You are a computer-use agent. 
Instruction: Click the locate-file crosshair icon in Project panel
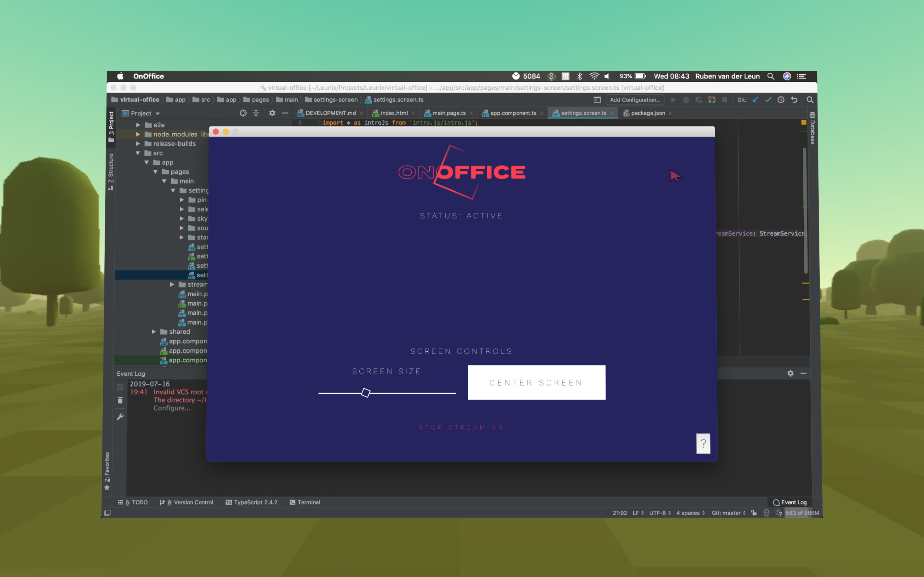coord(243,113)
